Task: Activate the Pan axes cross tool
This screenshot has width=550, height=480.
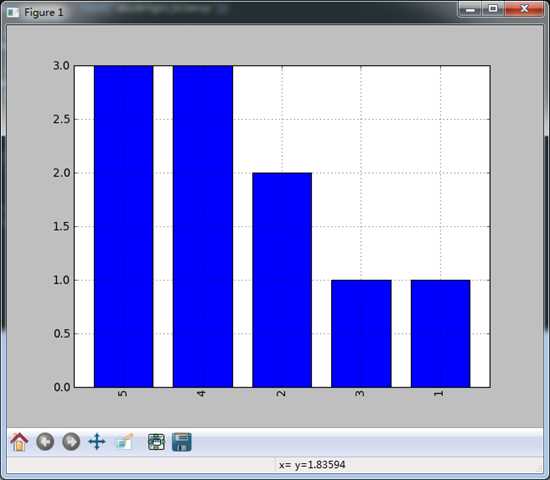Action: [x=97, y=441]
